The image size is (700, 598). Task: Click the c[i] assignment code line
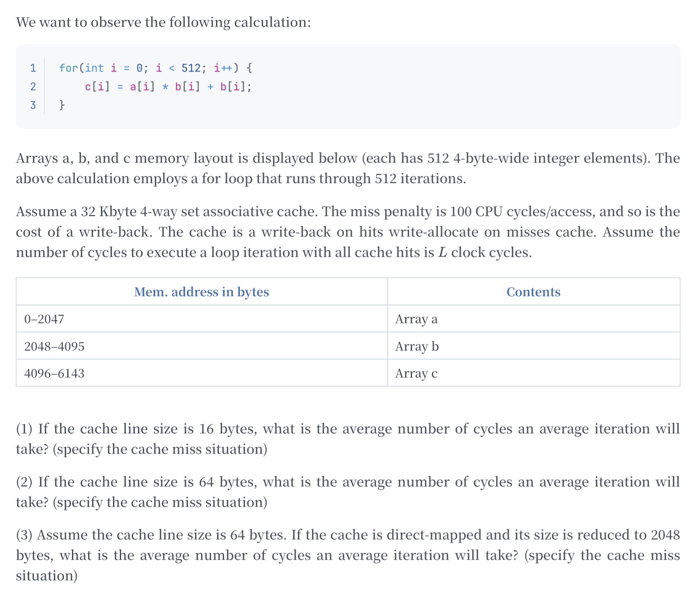[x=168, y=87]
